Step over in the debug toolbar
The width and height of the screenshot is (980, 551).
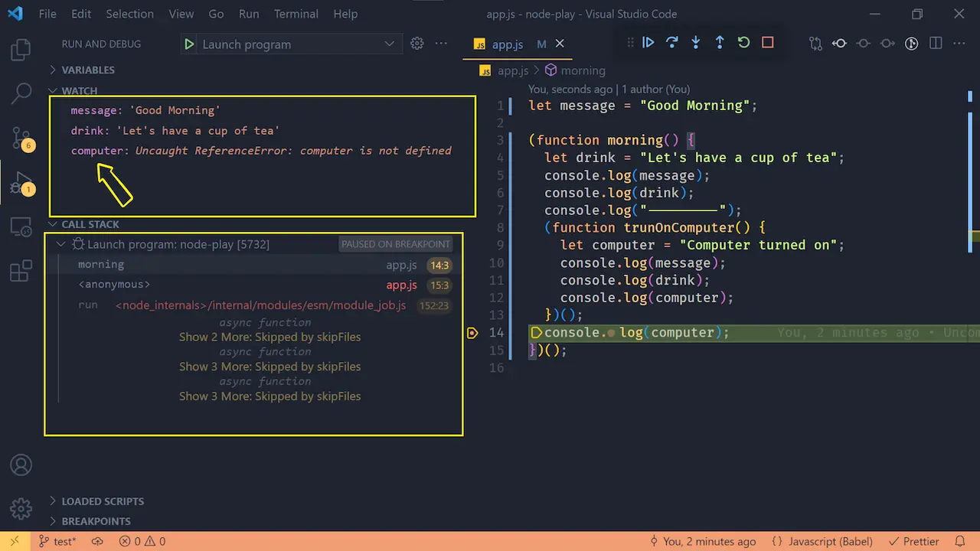click(671, 43)
